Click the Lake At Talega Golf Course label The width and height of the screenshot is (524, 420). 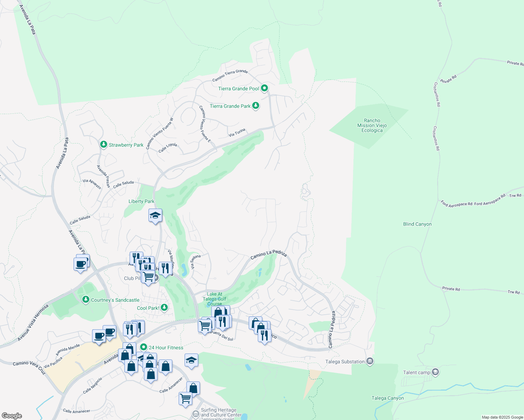point(214,299)
